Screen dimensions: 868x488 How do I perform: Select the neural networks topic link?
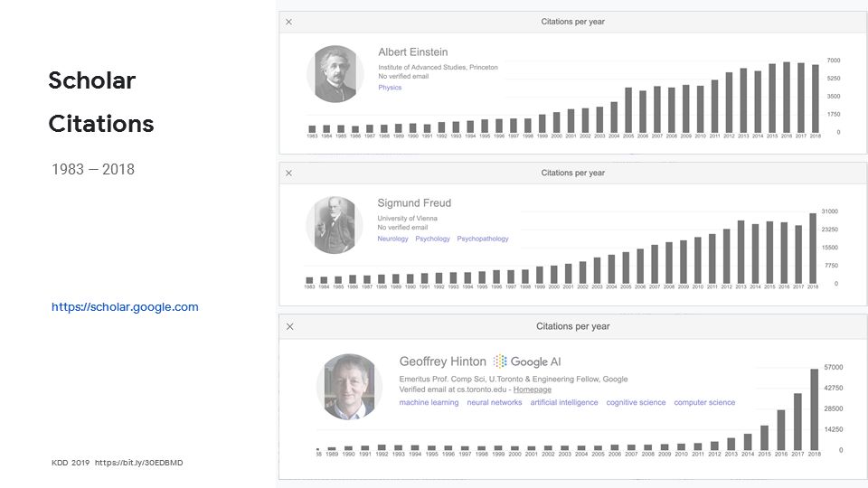click(494, 403)
